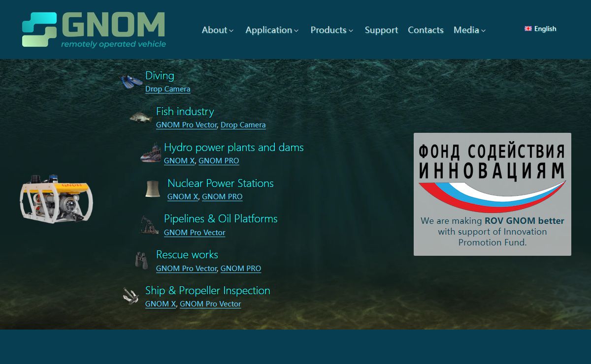Open Hydro power plants and dams heading
591x364 pixels.
click(x=233, y=148)
